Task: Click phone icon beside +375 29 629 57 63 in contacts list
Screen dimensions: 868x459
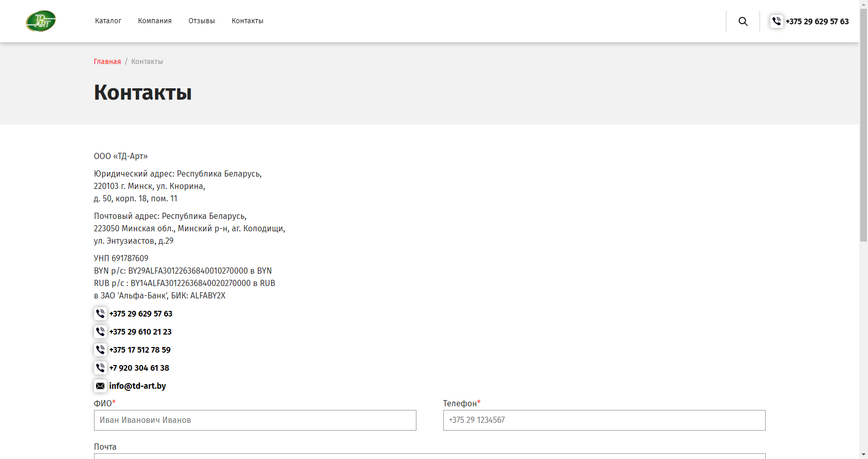Action: coord(100,313)
